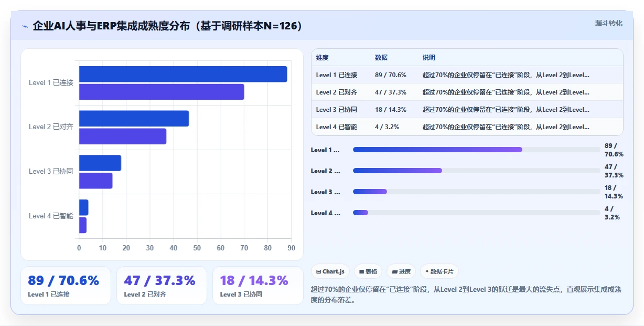Click the top blue Level 2 已对齐 chart bar

[x=134, y=119]
